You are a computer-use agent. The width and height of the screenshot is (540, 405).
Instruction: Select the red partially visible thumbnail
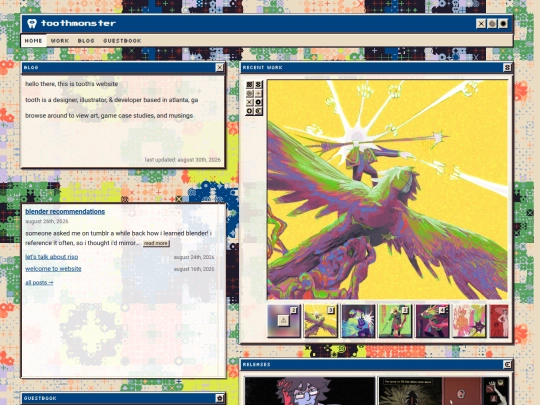pyautogui.click(x=499, y=321)
